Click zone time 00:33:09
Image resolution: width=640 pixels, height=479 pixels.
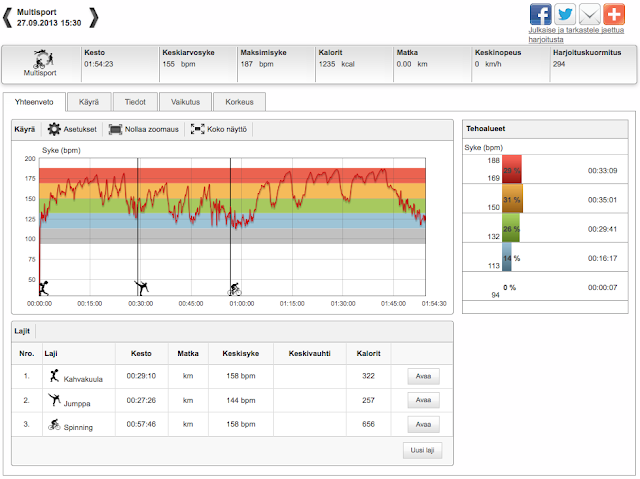(602, 171)
